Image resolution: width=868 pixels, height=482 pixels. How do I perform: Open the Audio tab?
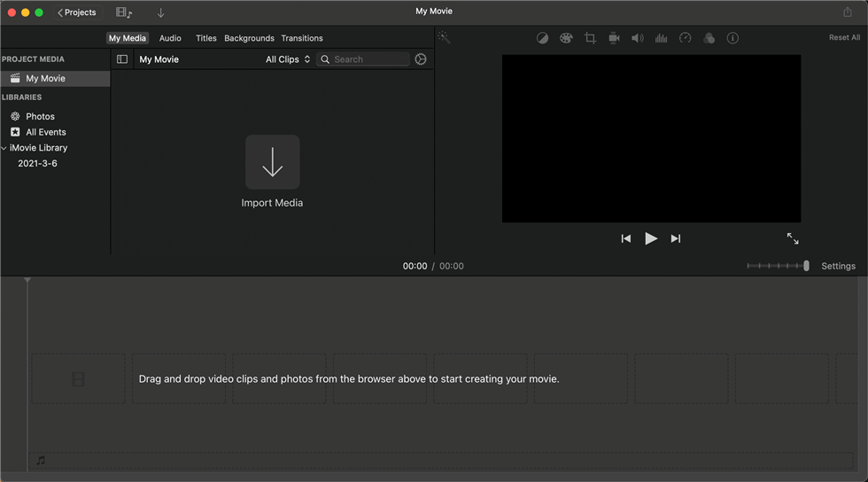click(170, 38)
